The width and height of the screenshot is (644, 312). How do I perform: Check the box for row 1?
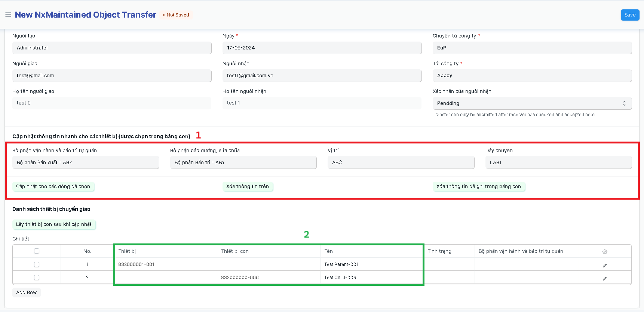coord(37,264)
